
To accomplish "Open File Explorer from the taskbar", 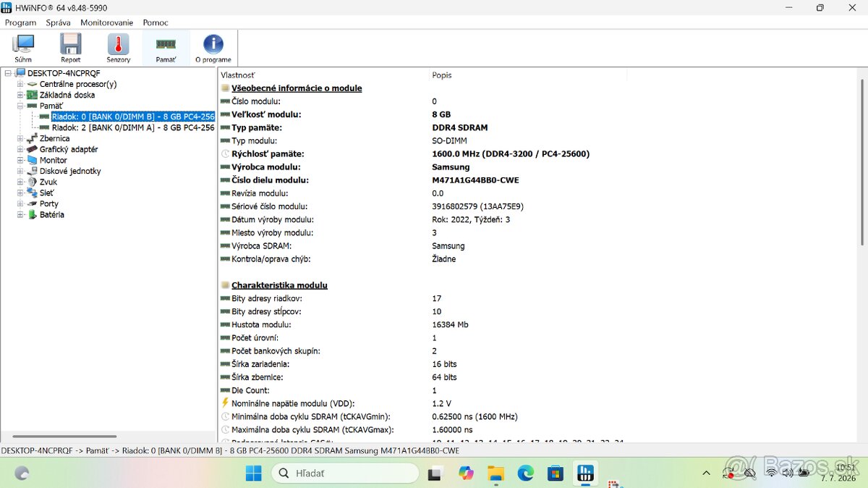I will point(495,474).
